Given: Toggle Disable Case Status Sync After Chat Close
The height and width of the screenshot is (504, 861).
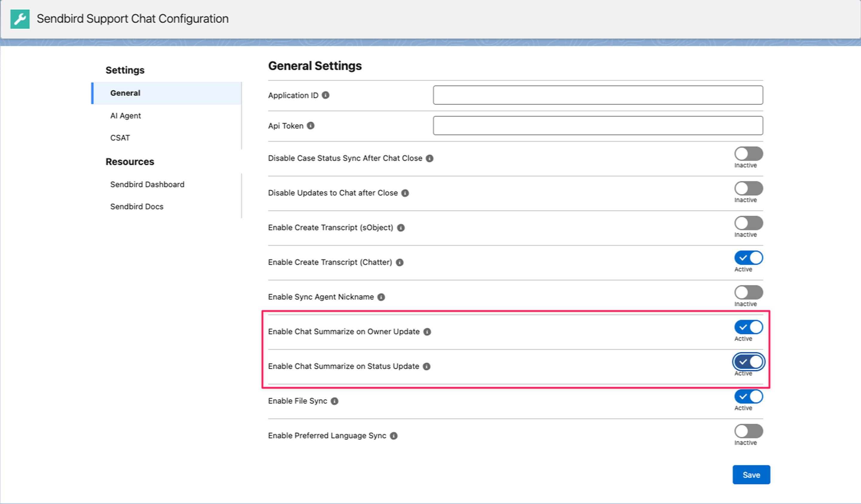Looking at the screenshot, I should click(749, 154).
